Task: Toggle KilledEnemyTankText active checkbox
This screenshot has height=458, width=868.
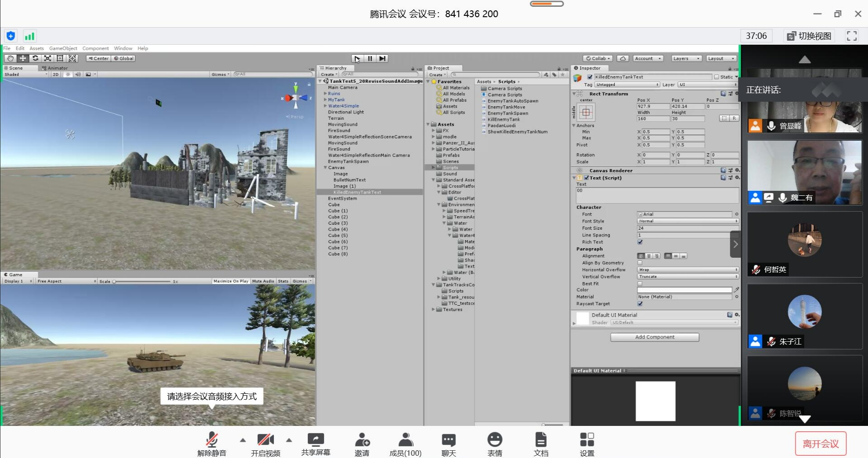Action: pos(590,77)
